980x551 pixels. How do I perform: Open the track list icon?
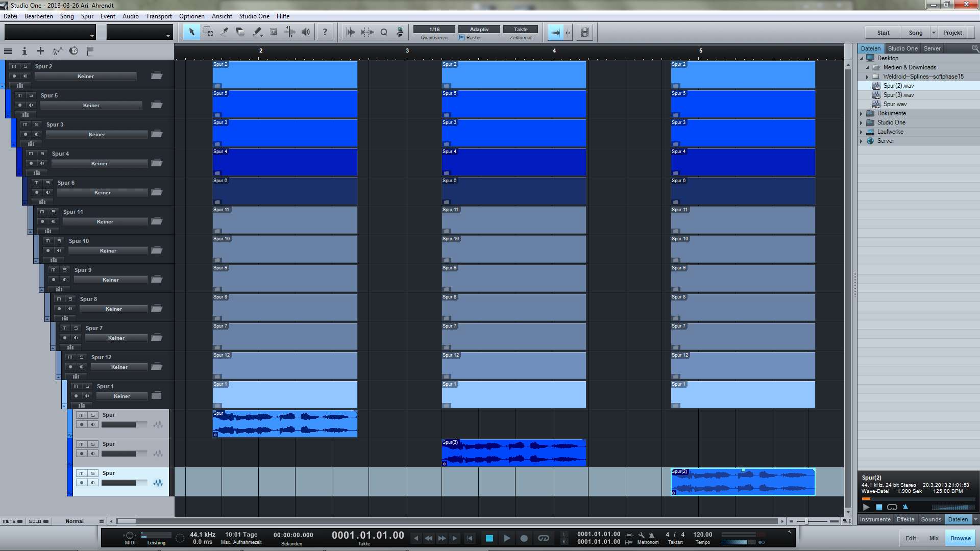pos(8,51)
